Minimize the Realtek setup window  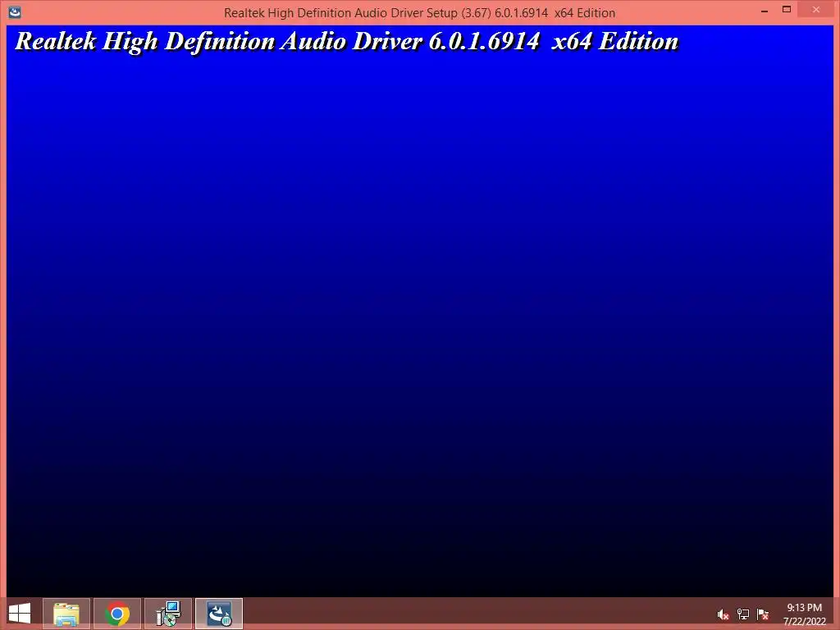(x=765, y=10)
